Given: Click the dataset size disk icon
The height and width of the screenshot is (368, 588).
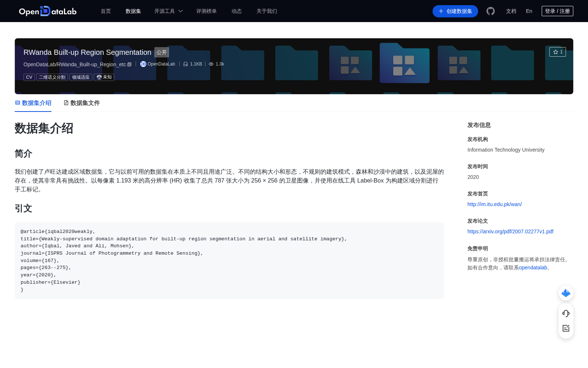Looking at the screenshot, I should coord(186,64).
